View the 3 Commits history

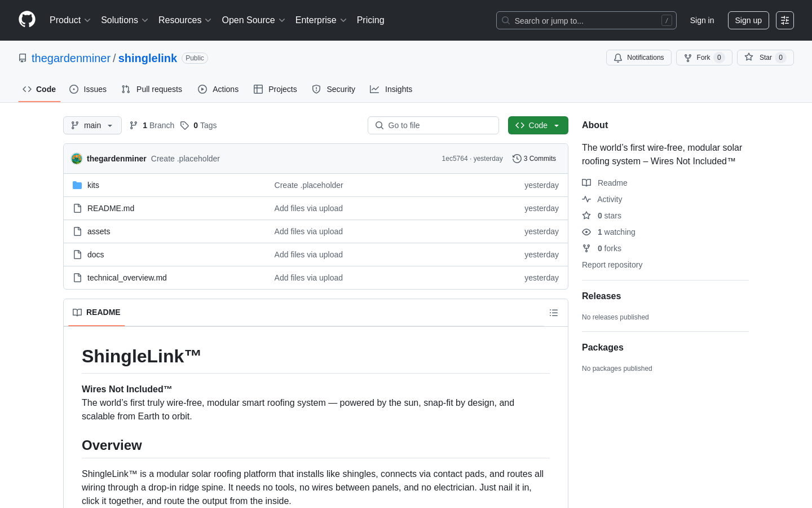tap(534, 159)
